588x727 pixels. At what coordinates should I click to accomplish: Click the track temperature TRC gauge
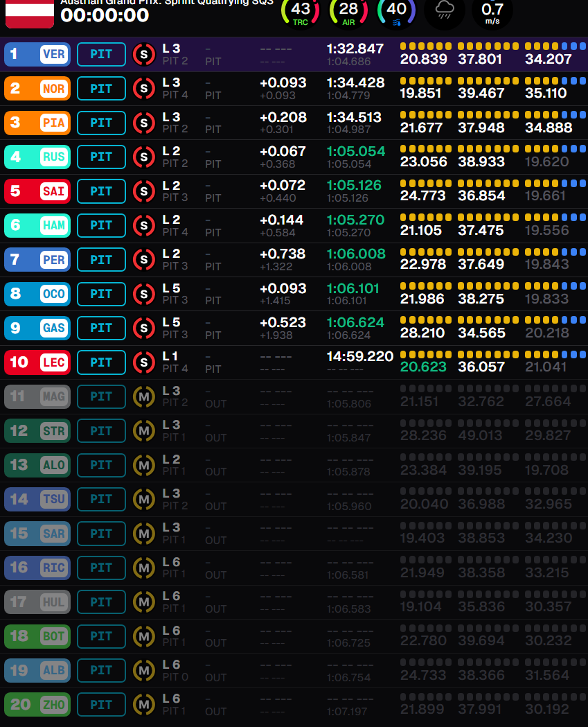(x=301, y=12)
